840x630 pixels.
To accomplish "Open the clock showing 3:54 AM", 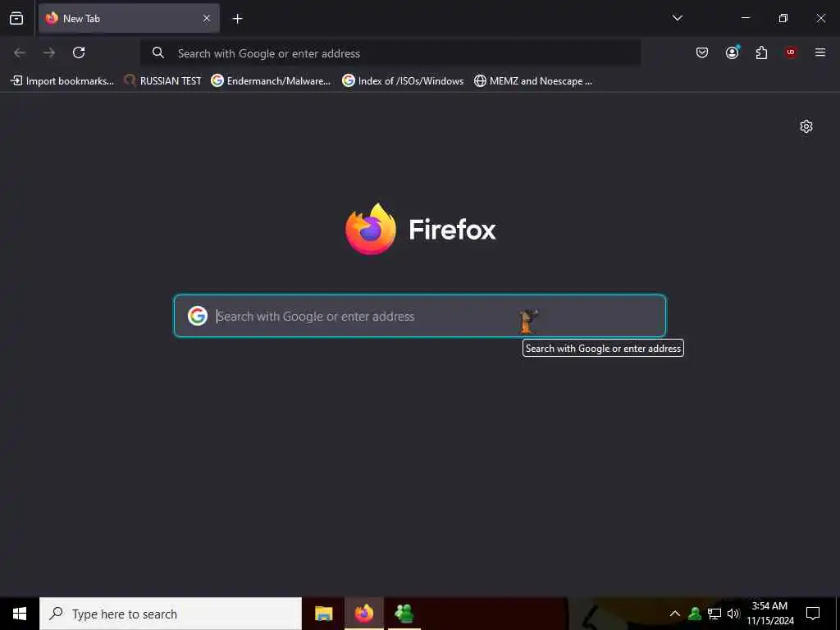I will coord(769,614).
